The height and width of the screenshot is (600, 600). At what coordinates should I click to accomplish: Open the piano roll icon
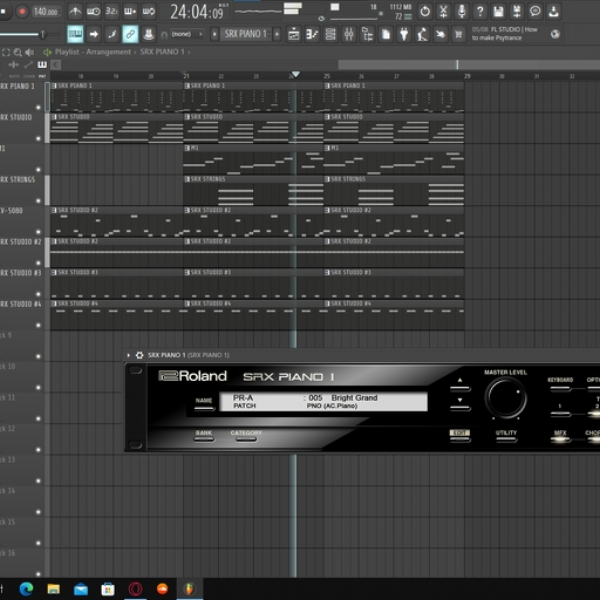point(312,34)
